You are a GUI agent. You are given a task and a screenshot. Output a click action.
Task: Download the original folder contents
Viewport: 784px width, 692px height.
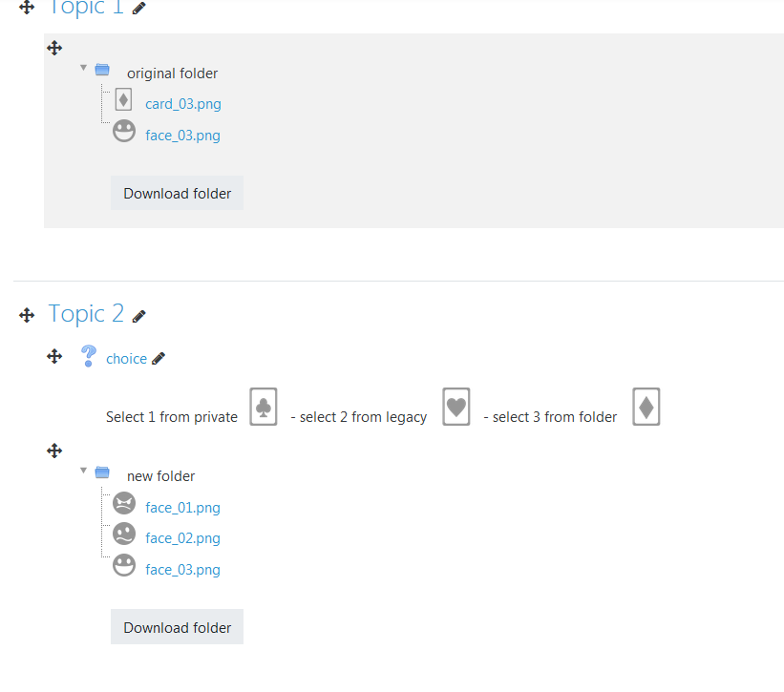(x=177, y=194)
